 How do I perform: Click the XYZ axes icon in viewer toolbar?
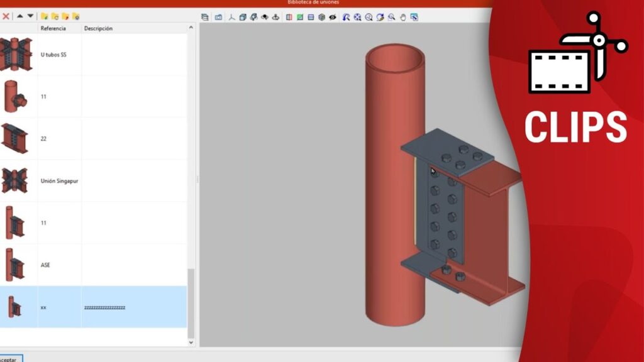click(x=231, y=17)
